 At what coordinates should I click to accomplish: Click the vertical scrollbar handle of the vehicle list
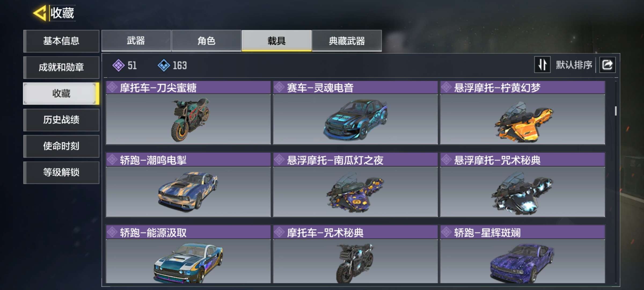pyautogui.click(x=616, y=111)
